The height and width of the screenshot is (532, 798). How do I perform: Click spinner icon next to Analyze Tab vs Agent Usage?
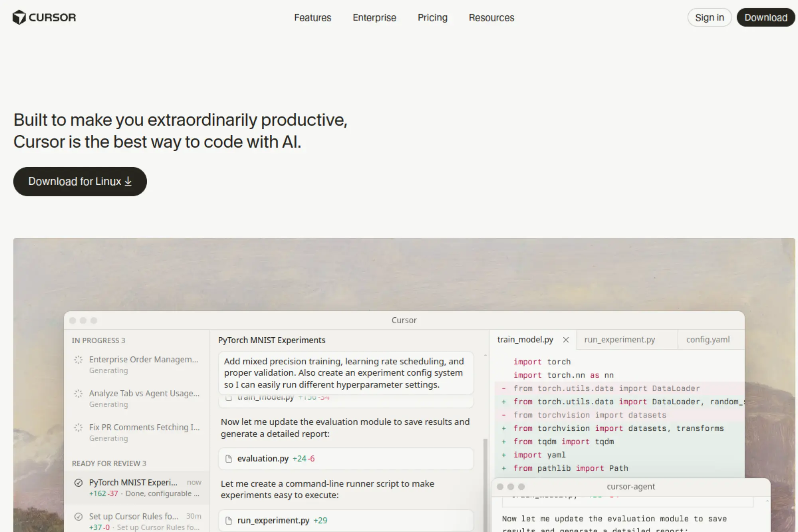[x=78, y=394]
